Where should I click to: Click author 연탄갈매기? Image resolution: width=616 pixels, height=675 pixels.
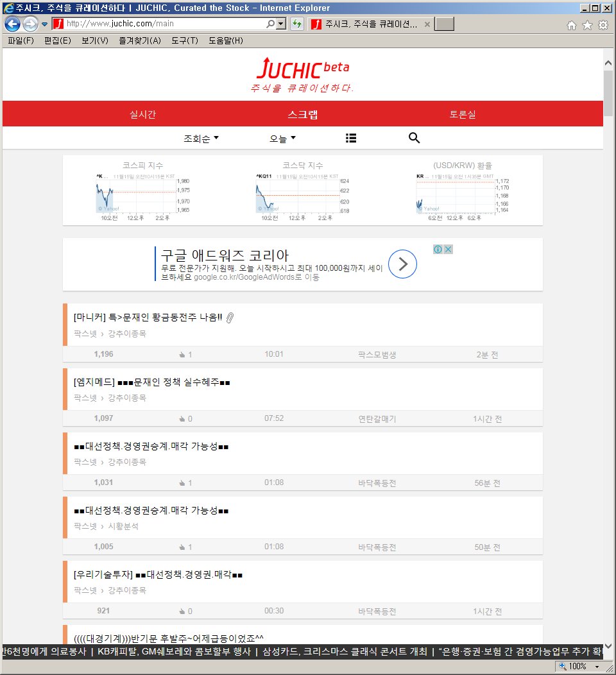pos(377,419)
